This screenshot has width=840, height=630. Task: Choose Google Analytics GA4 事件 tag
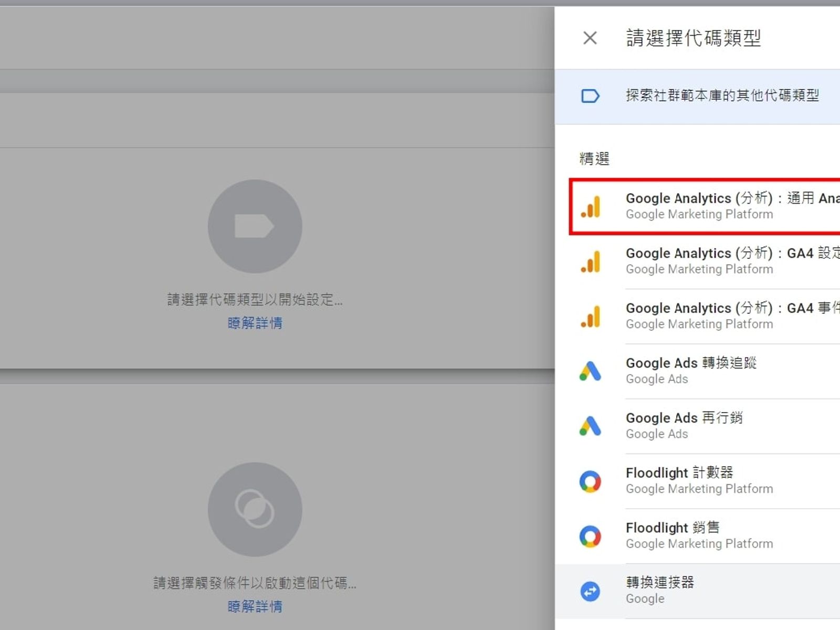click(698, 317)
